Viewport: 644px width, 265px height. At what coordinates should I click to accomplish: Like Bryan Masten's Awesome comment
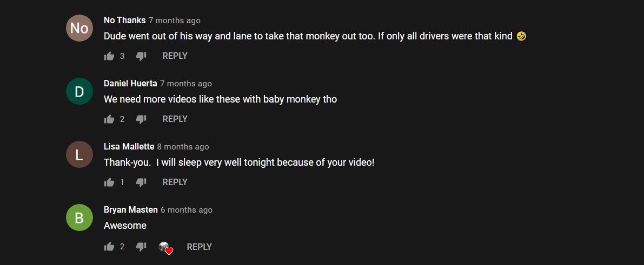click(x=109, y=247)
